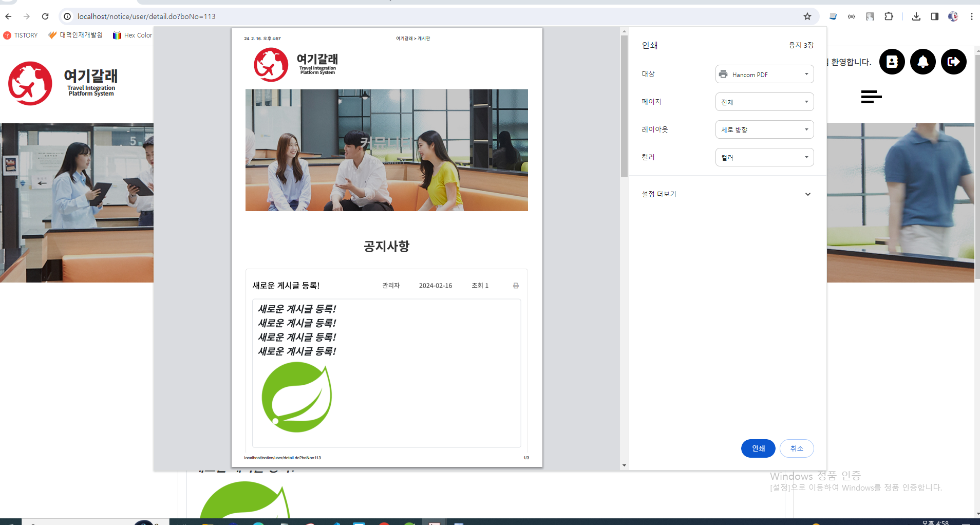Image resolution: width=980 pixels, height=525 pixels.
Task: Click the 조회 1 view count in the preview
Action: pyautogui.click(x=480, y=286)
